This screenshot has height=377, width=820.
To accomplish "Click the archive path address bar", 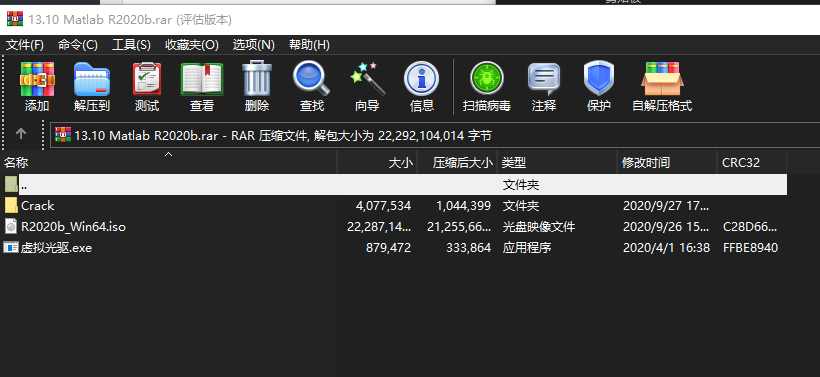I will (434, 136).
